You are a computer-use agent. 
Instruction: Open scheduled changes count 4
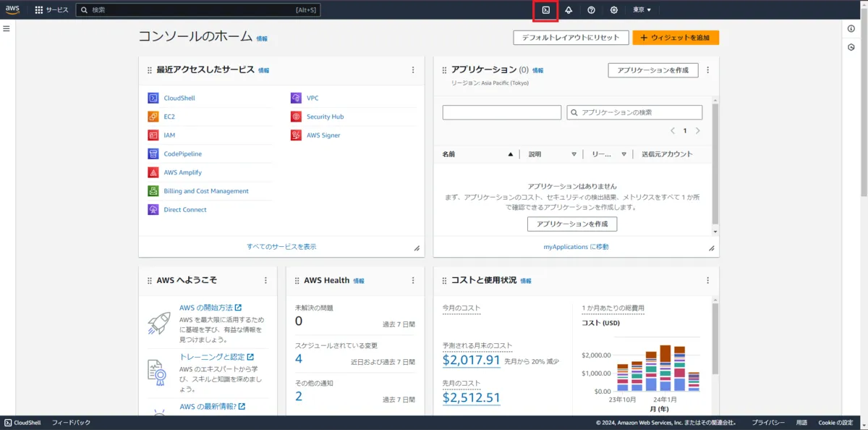[x=299, y=358]
